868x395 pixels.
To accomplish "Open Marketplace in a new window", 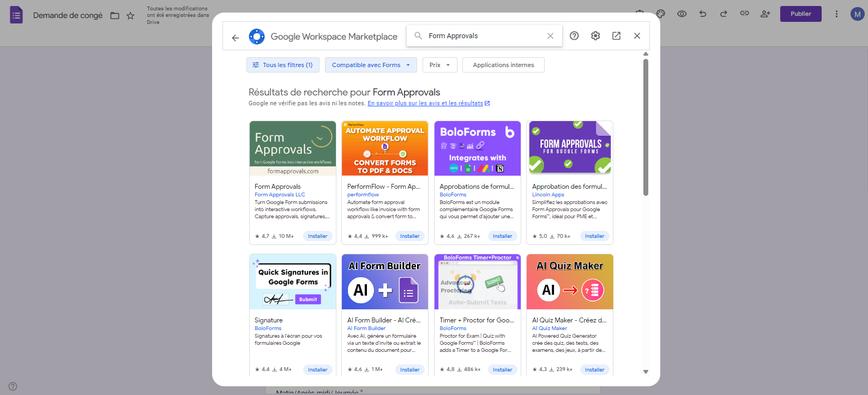I will pos(616,36).
